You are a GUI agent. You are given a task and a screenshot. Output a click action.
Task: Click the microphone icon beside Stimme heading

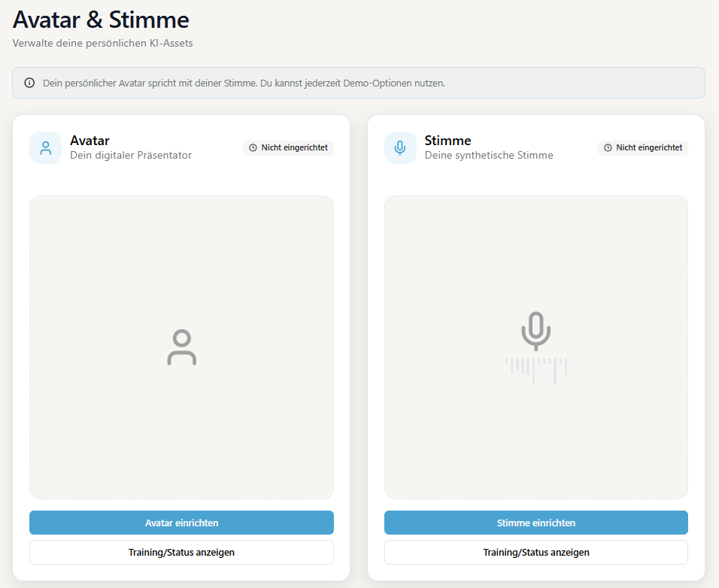(x=400, y=147)
